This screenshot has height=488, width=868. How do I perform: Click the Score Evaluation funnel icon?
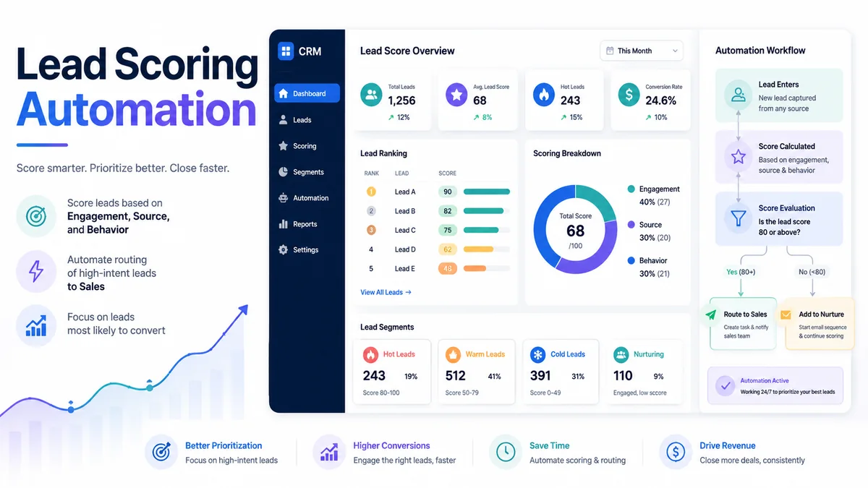click(x=739, y=218)
